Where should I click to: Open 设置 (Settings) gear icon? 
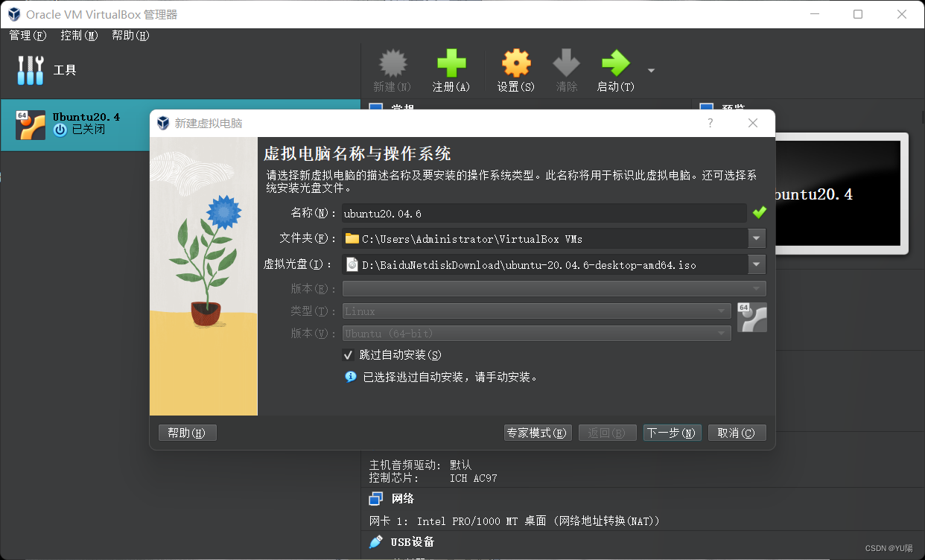point(516,64)
